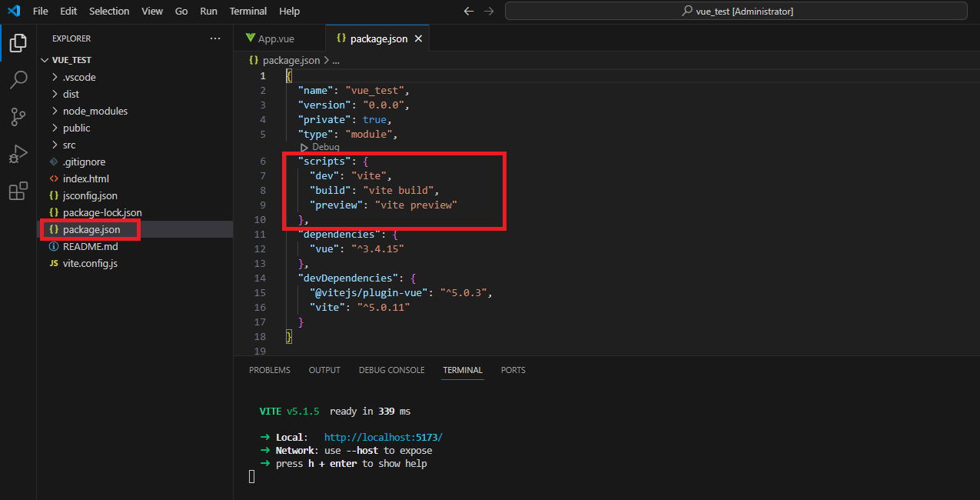Open vite.config.js in the explorer
This screenshot has height=500, width=980.
(135, 263)
